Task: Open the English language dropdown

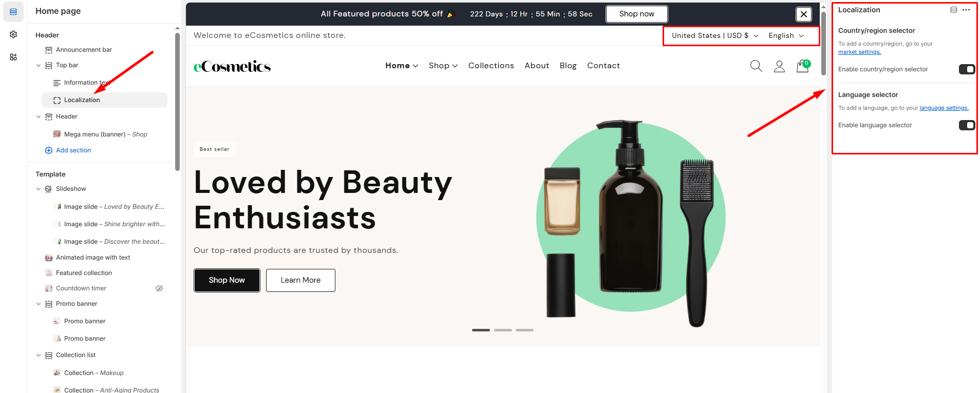Action: coord(786,35)
